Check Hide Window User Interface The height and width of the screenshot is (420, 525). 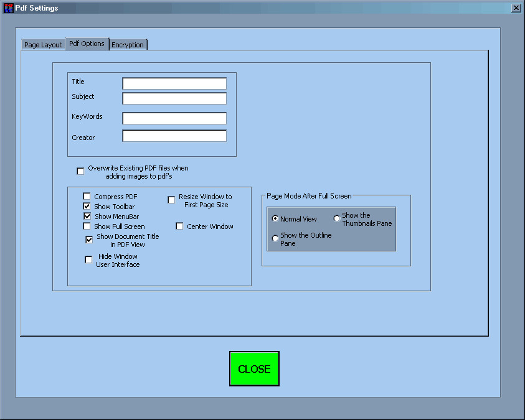(88, 259)
